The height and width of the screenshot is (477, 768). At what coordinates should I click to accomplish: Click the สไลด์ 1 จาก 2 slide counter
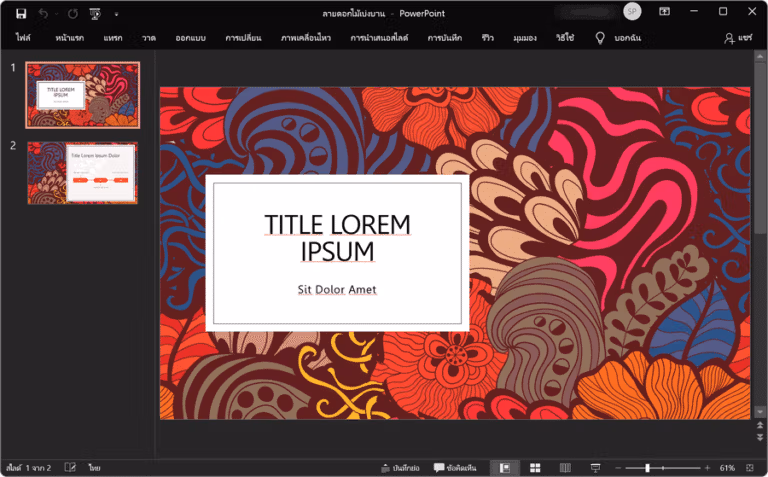[x=28, y=468]
